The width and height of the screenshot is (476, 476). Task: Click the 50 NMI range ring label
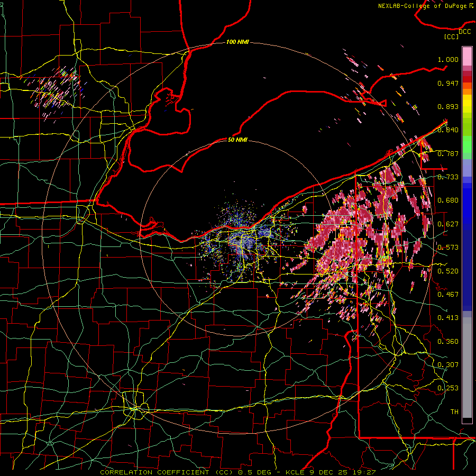tap(237, 140)
